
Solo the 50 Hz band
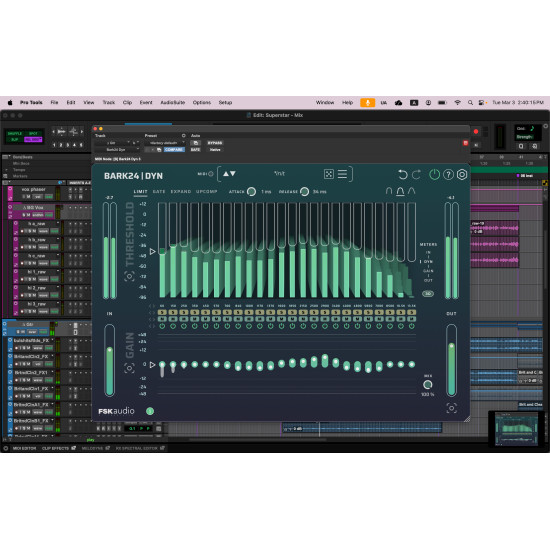(x=162, y=312)
